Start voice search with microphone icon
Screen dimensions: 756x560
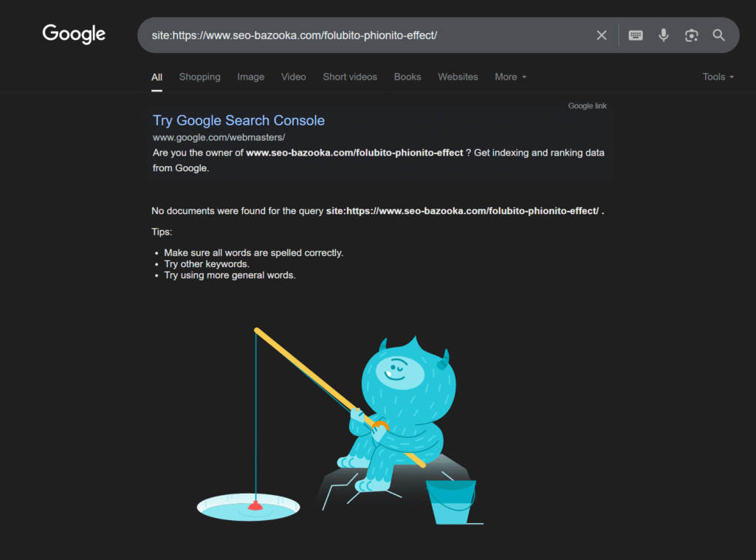(x=664, y=35)
